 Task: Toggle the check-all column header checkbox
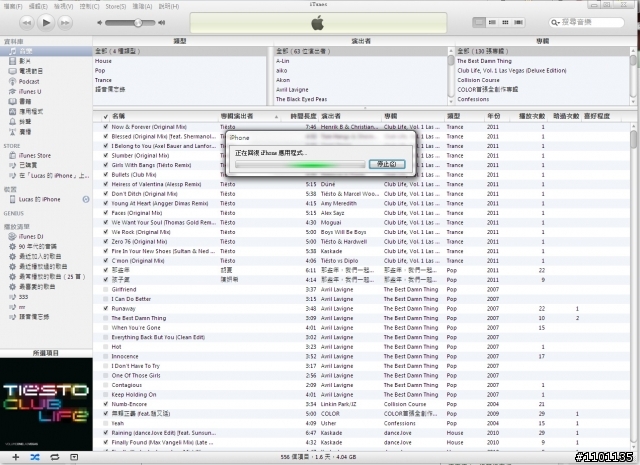tap(106, 116)
